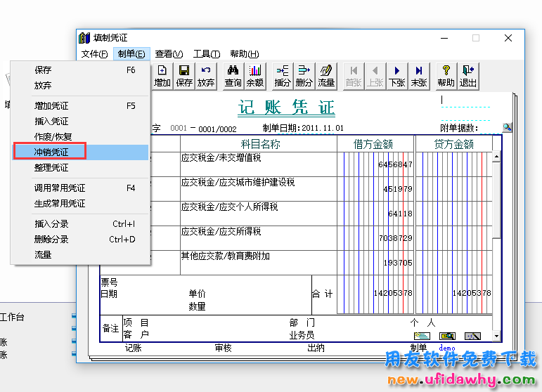Click the 放弃 (Discard) undo toolbar icon
The image size is (542, 392).
point(206,76)
